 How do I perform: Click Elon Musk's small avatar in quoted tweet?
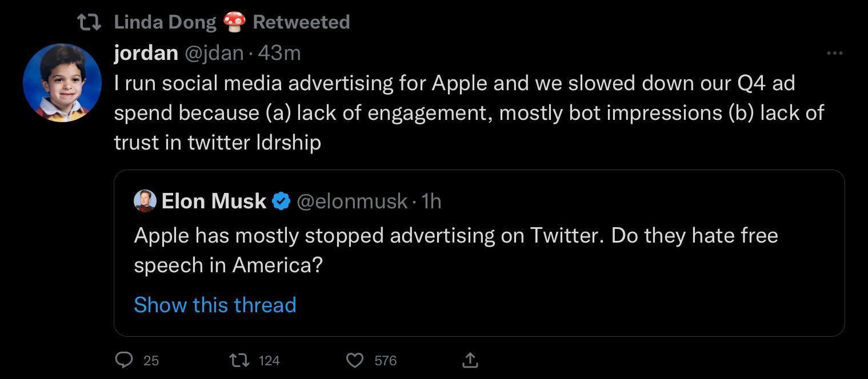145,201
